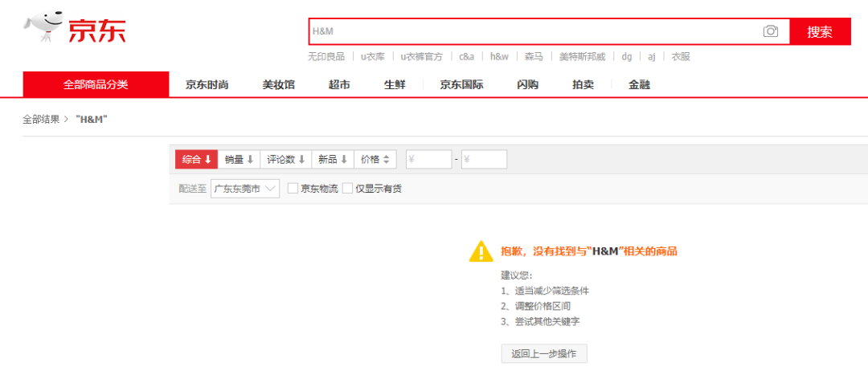Open h&w suggested keyword
This screenshot has width=868, height=387.
499,56
